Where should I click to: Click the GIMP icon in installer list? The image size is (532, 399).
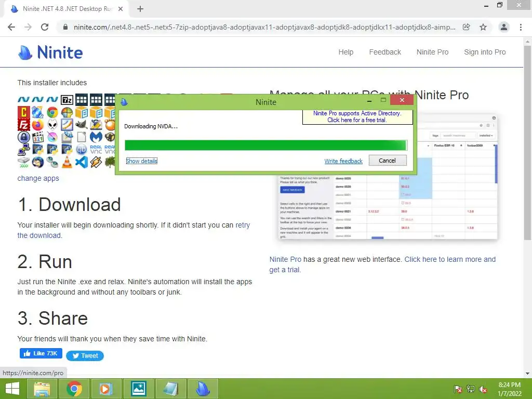coord(82,125)
